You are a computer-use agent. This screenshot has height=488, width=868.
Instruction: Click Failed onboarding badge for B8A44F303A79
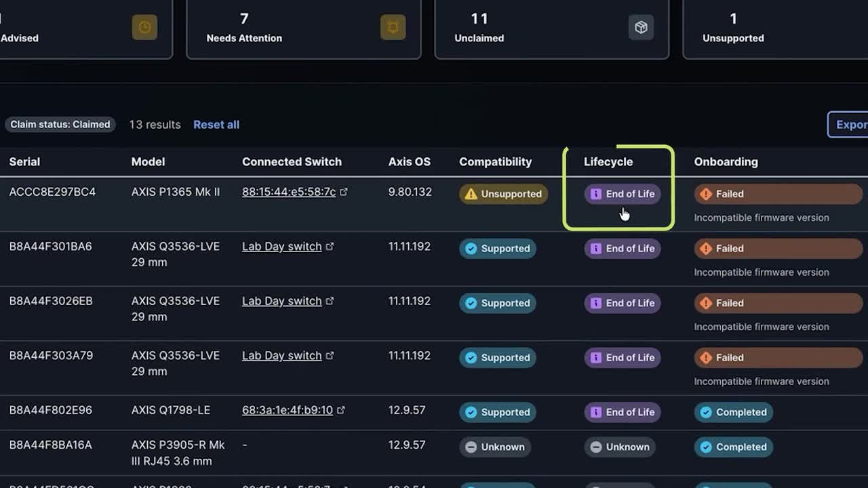tap(778, 358)
